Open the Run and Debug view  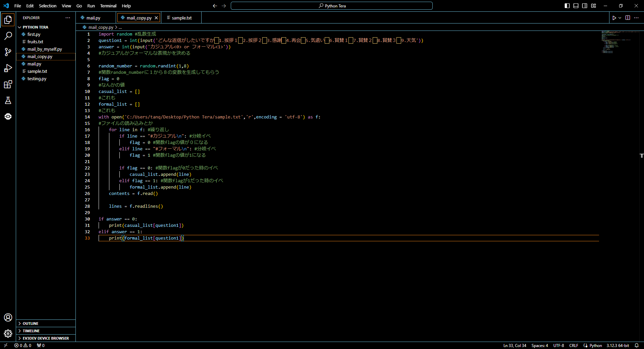coord(8,68)
